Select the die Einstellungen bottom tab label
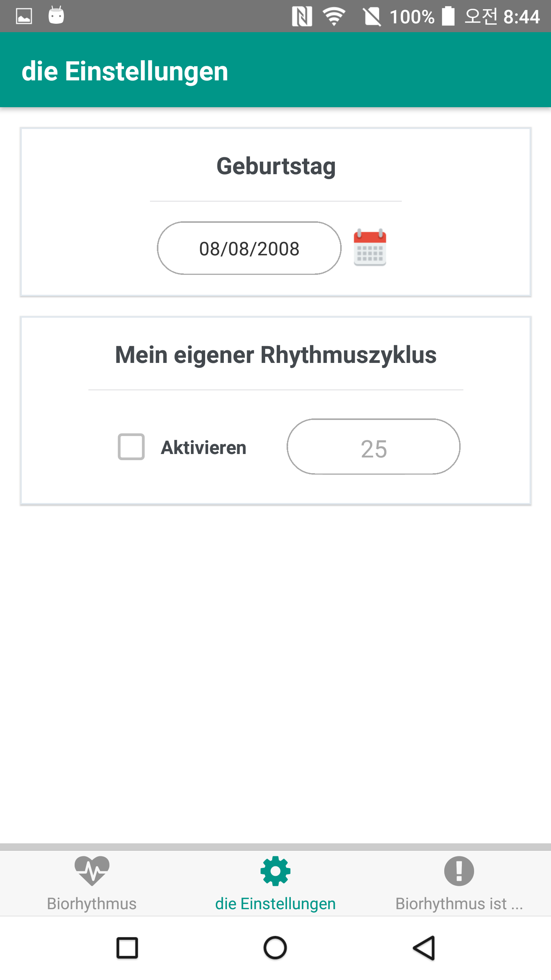551x980 pixels. click(275, 903)
